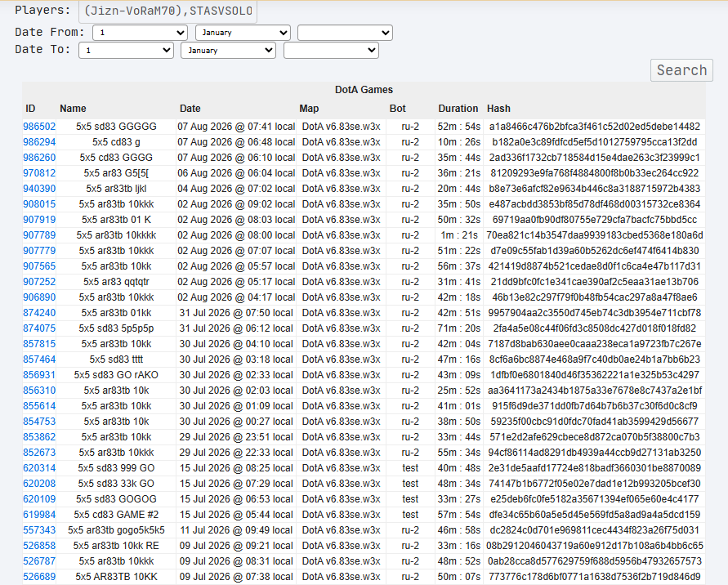Open game ID 986260
This screenshot has height=585, width=728.
pyautogui.click(x=39, y=158)
